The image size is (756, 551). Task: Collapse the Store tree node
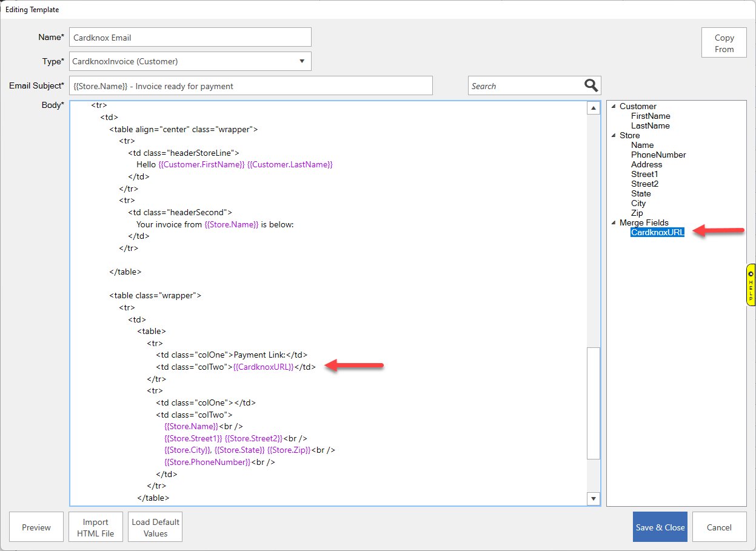click(x=614, y=136)
